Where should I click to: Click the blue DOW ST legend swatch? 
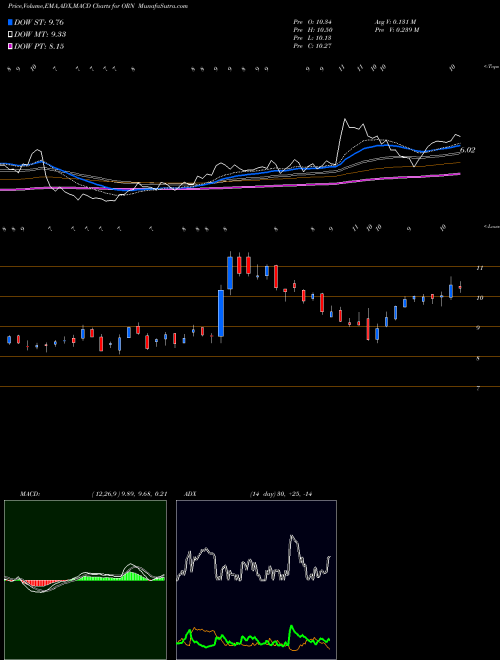[x=11, y=22]
